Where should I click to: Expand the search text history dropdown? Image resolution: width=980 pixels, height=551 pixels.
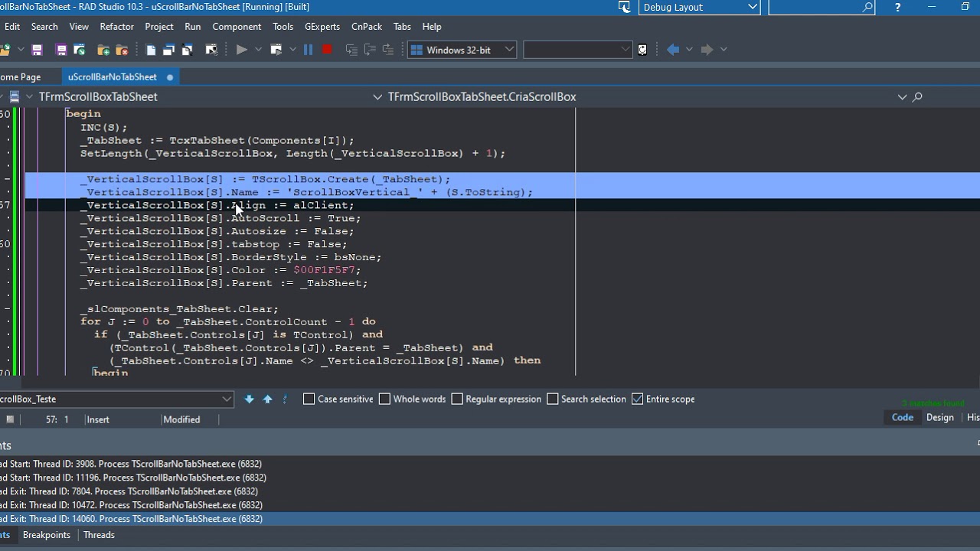click(227, 399)
